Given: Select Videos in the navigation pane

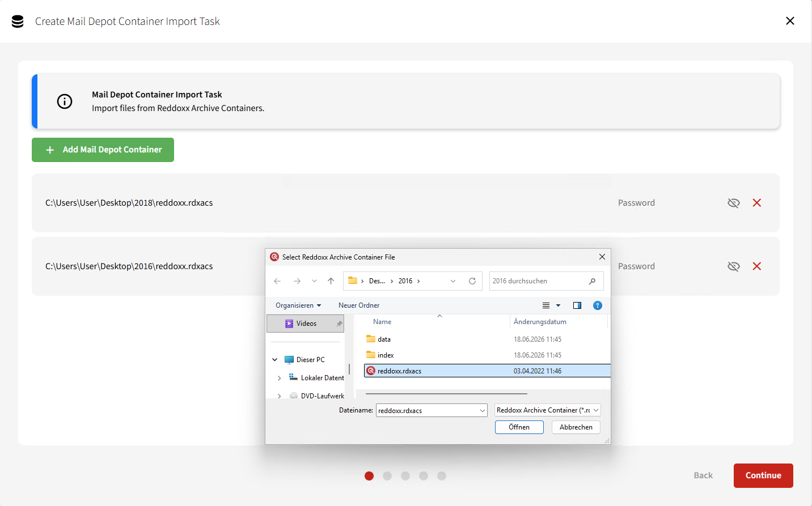Looking at the screenshot, I should [305, 324].
